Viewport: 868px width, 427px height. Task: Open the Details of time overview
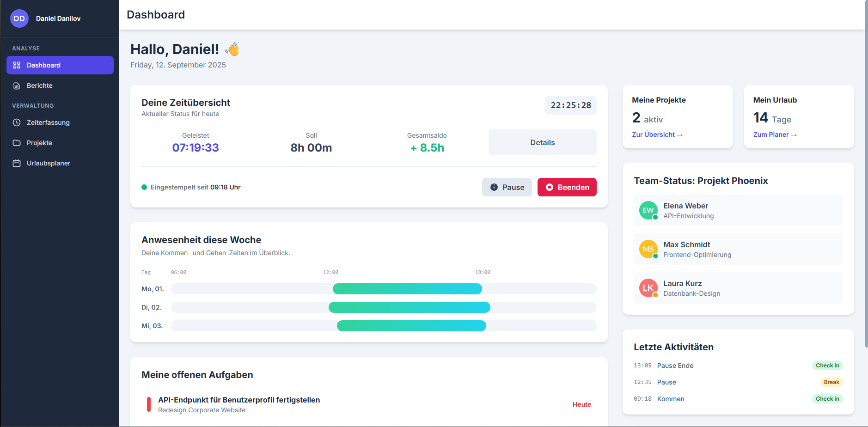click(x=542, y=142)
